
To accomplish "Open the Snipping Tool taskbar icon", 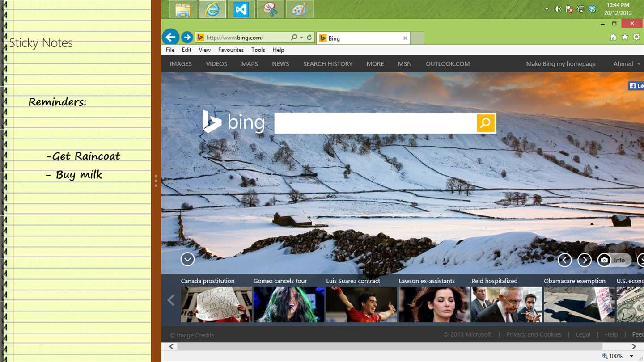I will coord(271,9).
